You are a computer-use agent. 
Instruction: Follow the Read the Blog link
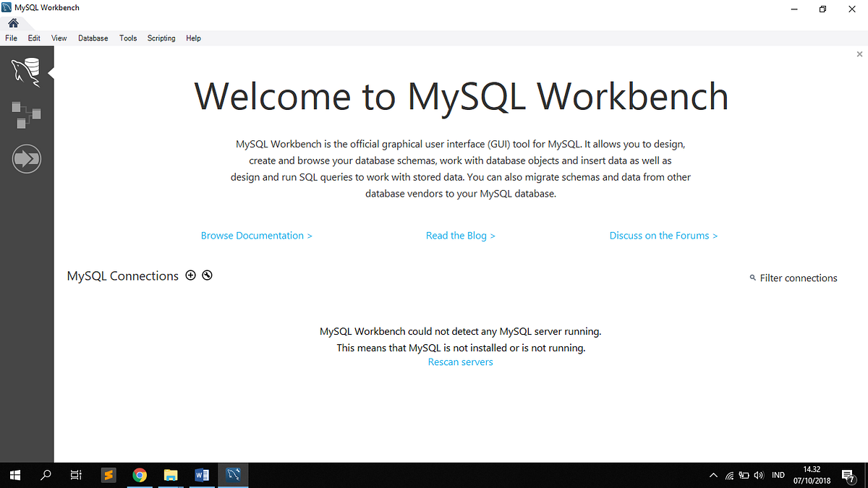pos(461,235)
